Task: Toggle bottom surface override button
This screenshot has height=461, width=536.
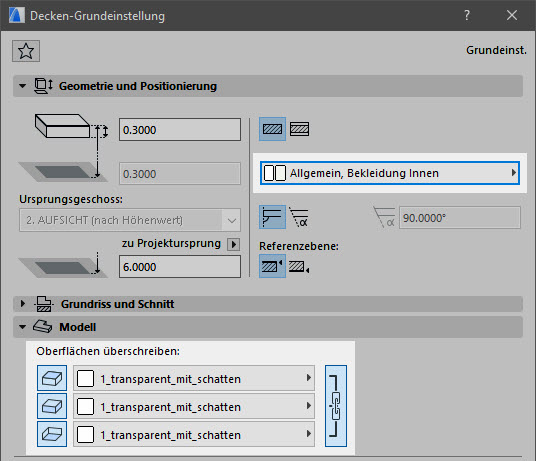Action: tap(52, 434)
